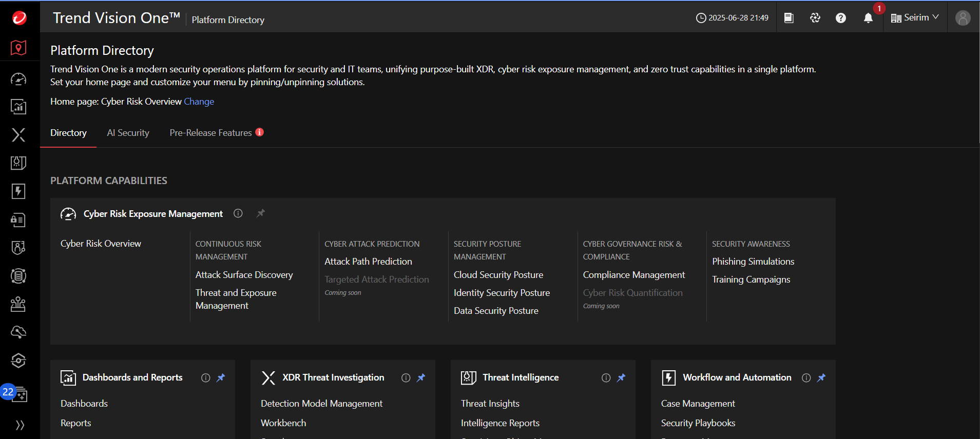Open Detection Model Management
This screenshot has height=439, width=980.
point(321,404)
